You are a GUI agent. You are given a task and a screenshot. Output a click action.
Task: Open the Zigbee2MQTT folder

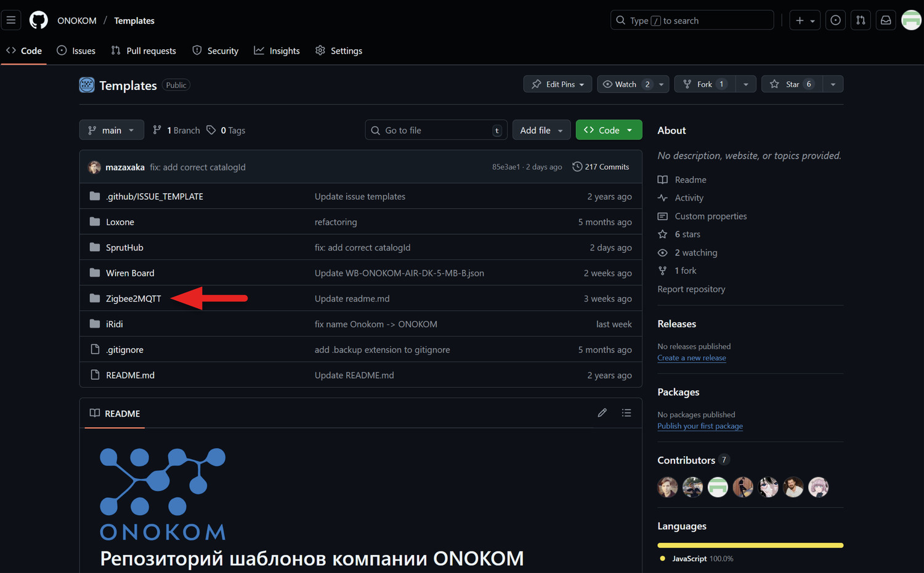click(133, 299)
